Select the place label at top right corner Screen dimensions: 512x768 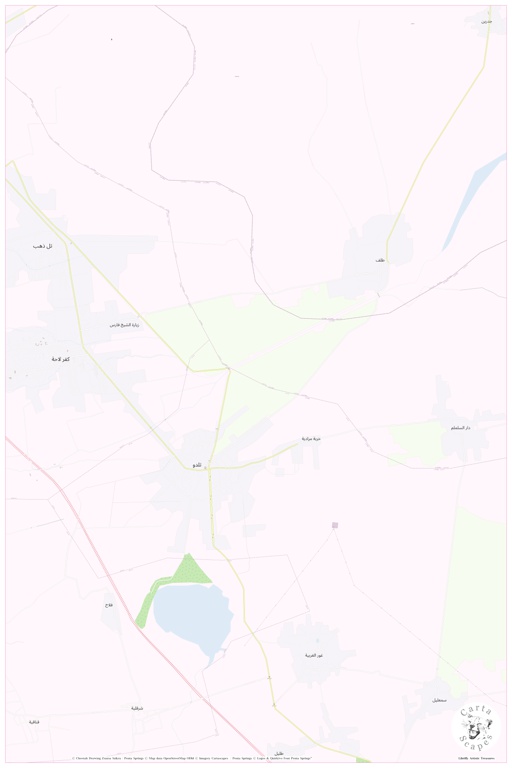(486, 22)
